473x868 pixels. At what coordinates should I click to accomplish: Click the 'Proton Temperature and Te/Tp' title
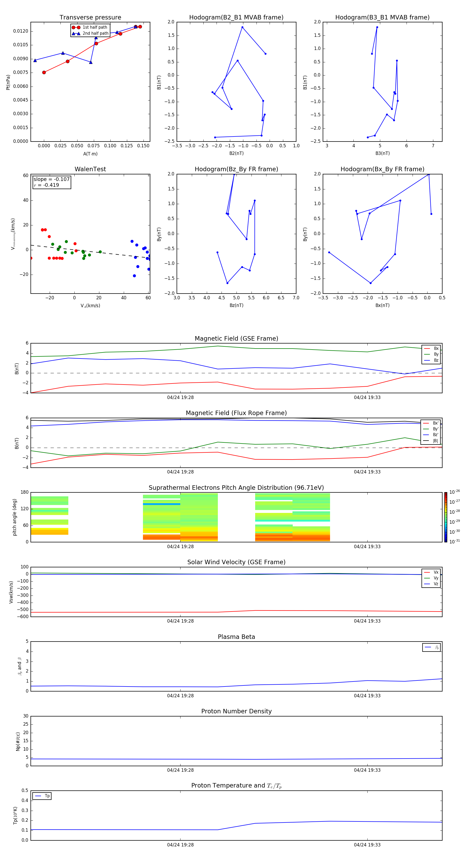[x=236, y=786]
